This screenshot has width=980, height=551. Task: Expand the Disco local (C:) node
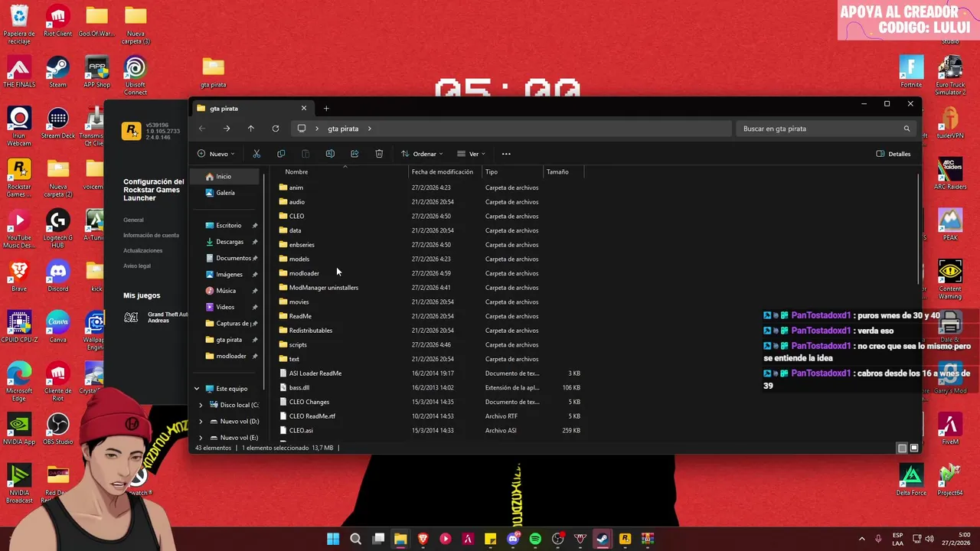tap(201, 405)
